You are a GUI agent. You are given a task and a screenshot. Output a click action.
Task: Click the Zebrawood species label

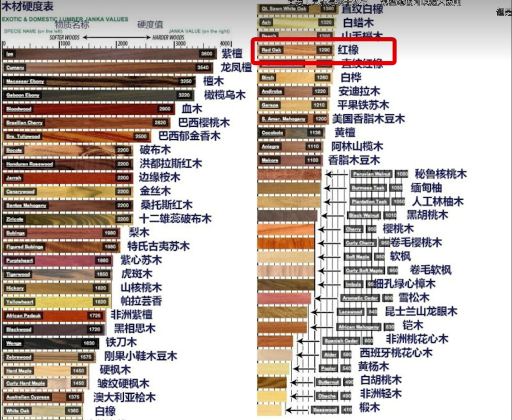tap(19, 357)
